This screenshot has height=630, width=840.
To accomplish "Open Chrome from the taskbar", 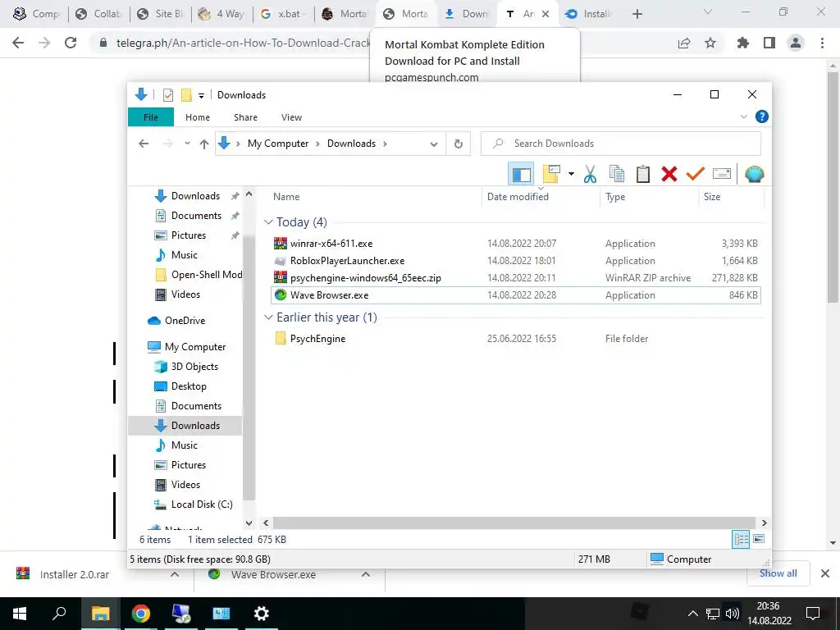I will (141, 614).
